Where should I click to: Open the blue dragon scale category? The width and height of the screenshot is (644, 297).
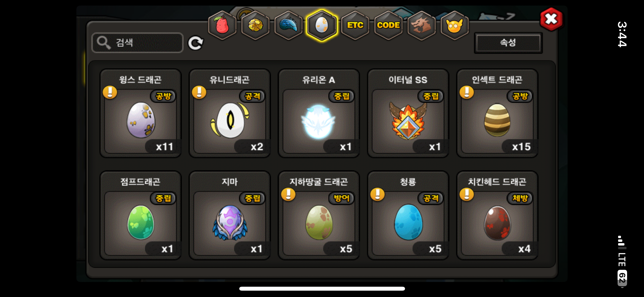tap(288, 25)
